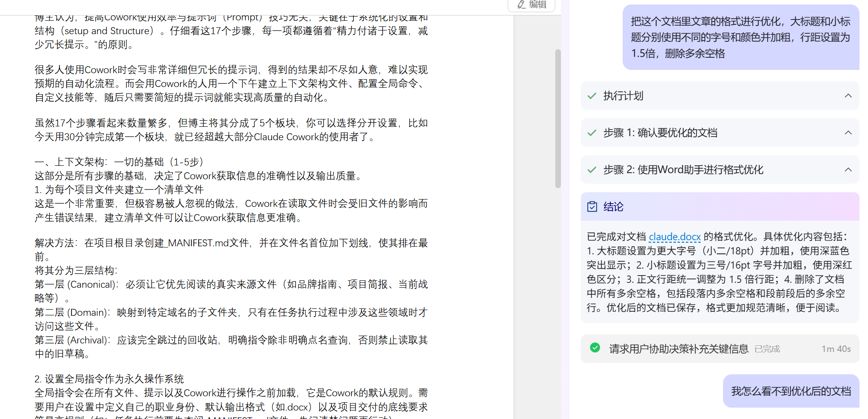The image size is (868, 419).
Task: Click the 已完成 status label
Action: (x=767, y=349)
